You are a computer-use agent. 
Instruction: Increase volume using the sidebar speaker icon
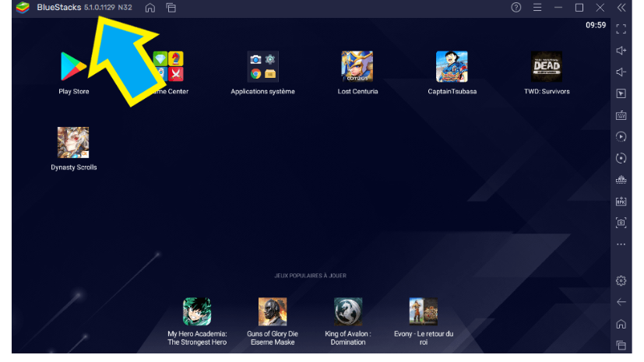(x=621, y=51)
